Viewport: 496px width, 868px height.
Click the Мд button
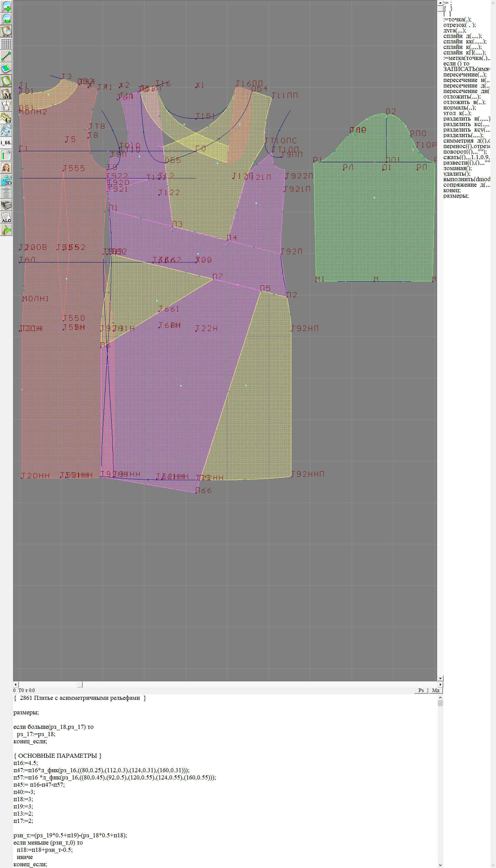point(435,690)
